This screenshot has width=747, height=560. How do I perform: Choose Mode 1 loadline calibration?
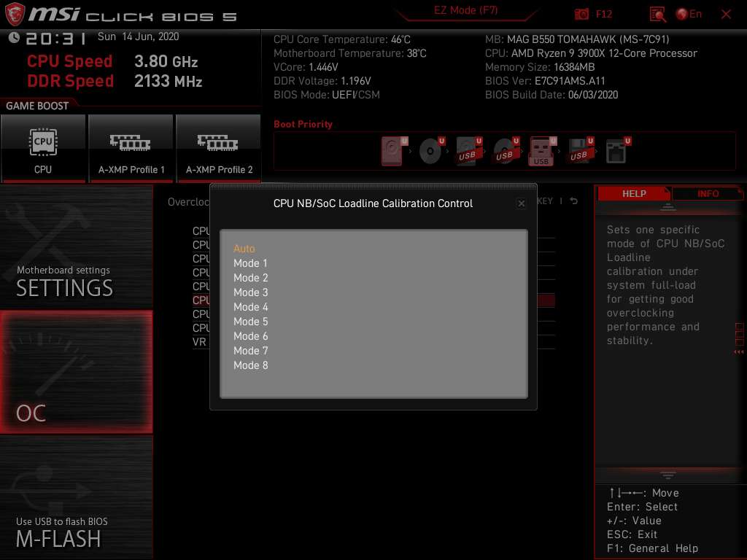click(251, 263)
